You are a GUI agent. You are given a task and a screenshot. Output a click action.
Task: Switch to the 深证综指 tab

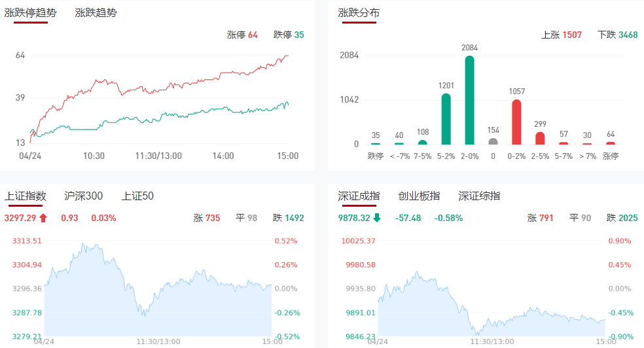[479, 196]
